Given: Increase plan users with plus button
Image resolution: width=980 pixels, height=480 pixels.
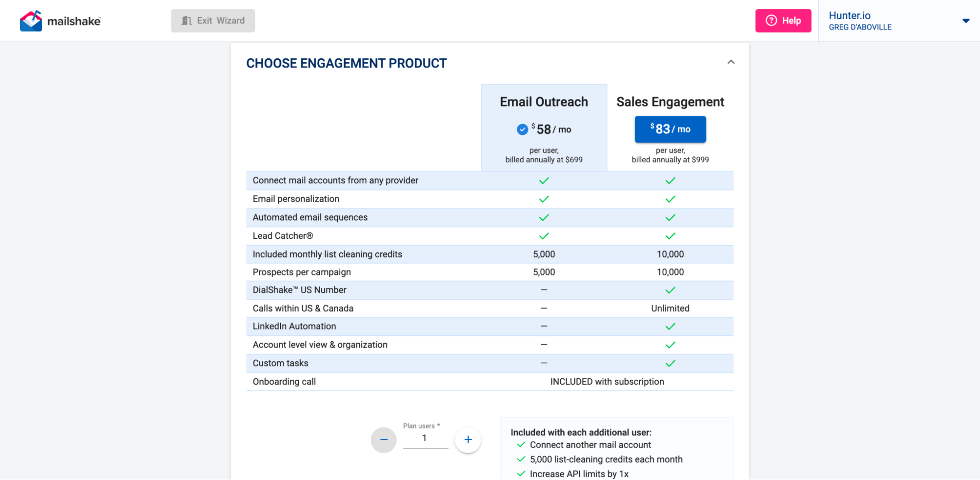Looking at the screenshot, I should point(468,440).
